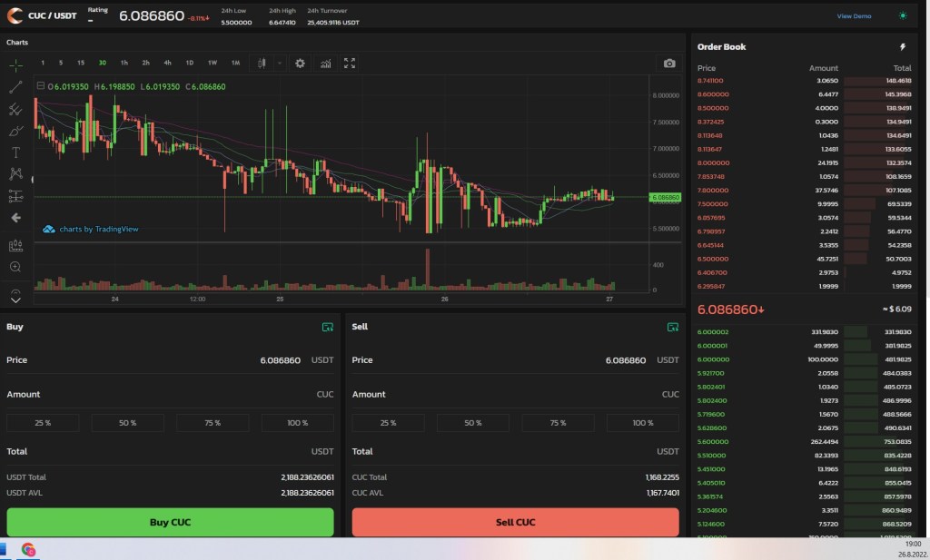Collapse the left drawing toolbar arrow
Viewport: 930px width, 560px height.
coord(15,218)
